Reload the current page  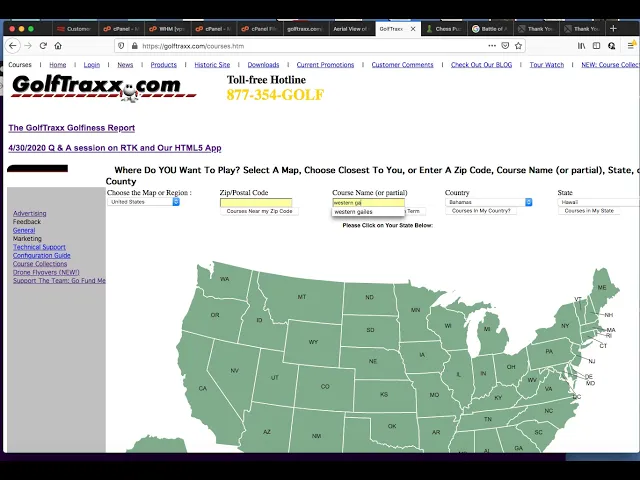click(x=43, y=46)
